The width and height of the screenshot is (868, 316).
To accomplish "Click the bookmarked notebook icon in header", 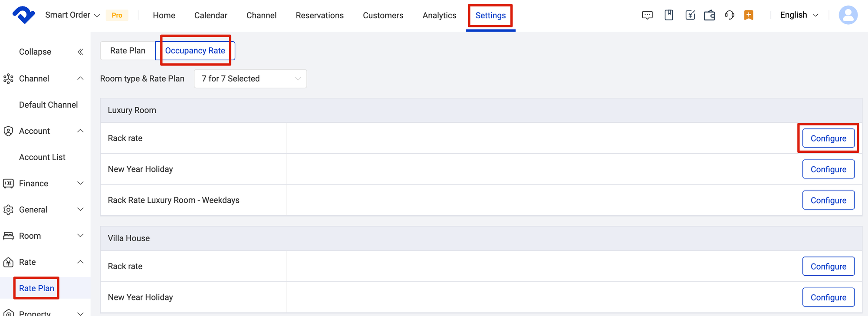I will [669, 15].
